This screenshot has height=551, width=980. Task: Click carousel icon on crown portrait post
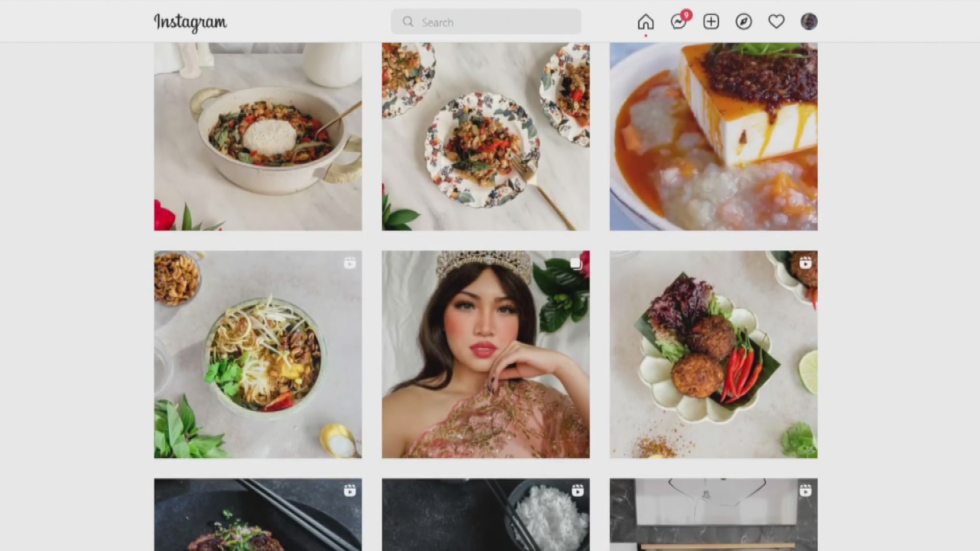tap(576, 263)
